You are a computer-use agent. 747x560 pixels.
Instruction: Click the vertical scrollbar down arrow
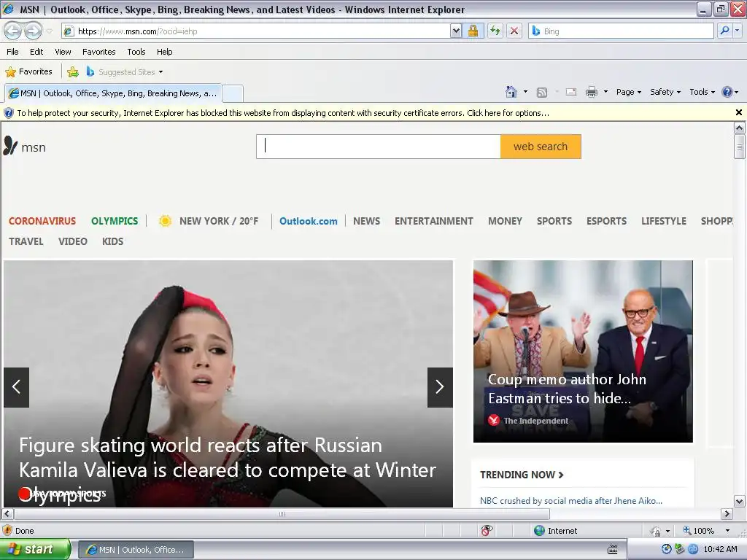739,501
